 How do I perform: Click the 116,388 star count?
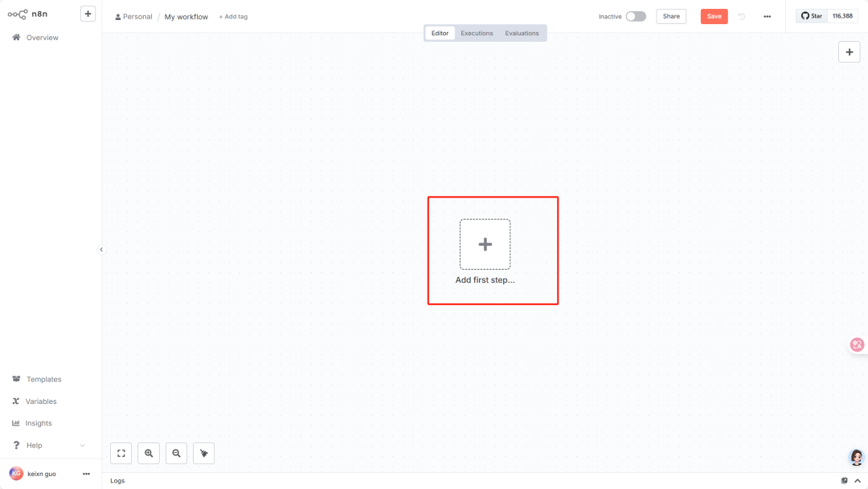click(x=842, y=16)
